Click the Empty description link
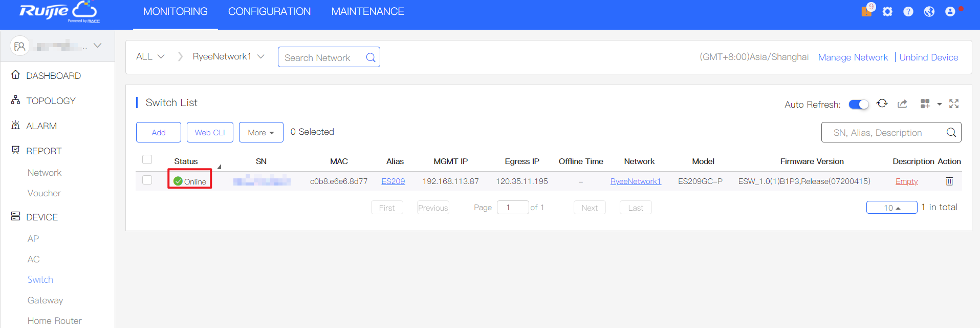Viewport: 980px width, 328px height. [x=906, y=181]
